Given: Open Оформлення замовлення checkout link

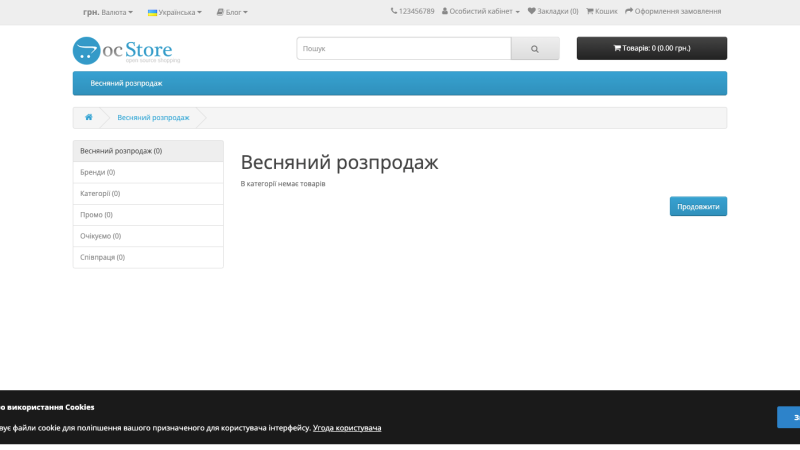Looking at the screenshot, I should [673, 11].
